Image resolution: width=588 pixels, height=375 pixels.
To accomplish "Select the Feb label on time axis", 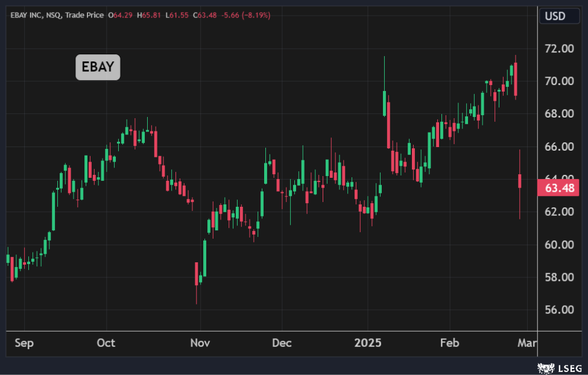I will [x=449, y=343].
